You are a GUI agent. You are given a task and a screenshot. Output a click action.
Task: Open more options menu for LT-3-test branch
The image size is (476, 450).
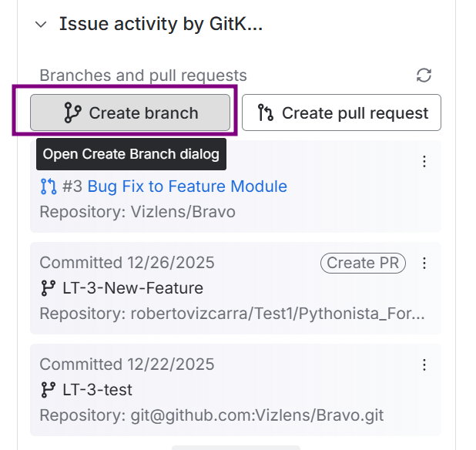pyautogui.click(x=424, y=365)
